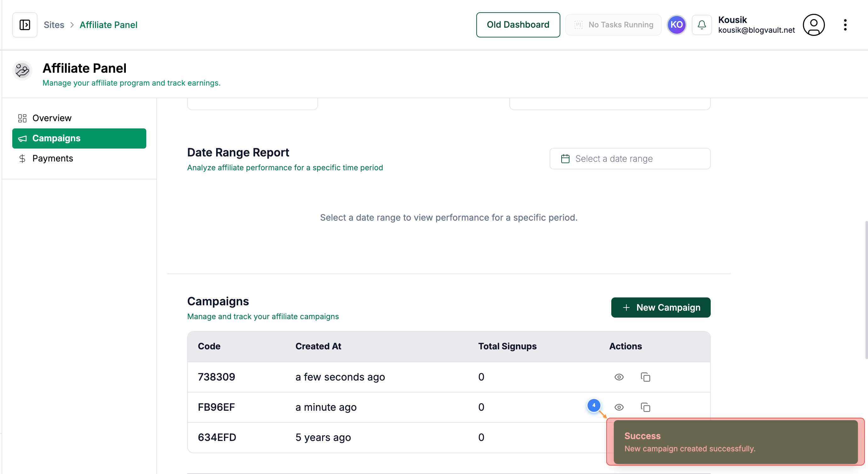Copy link for campaign FB96EF
Screen dimensions: 868x474
pos(645,407)
